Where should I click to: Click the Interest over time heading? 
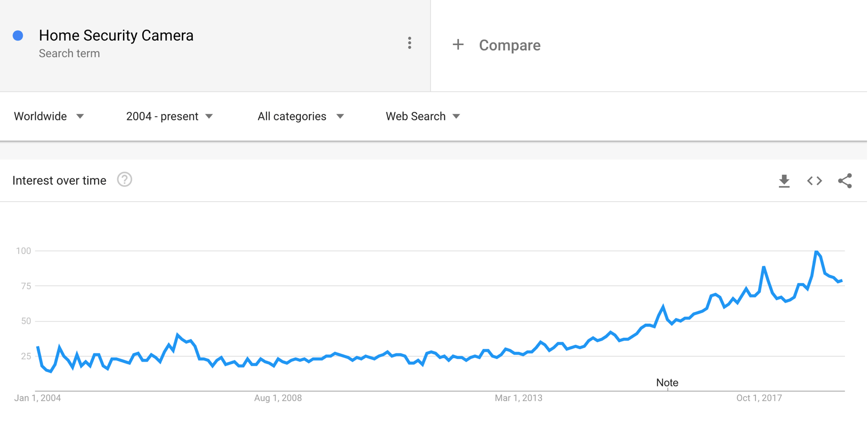coord(59,180)
